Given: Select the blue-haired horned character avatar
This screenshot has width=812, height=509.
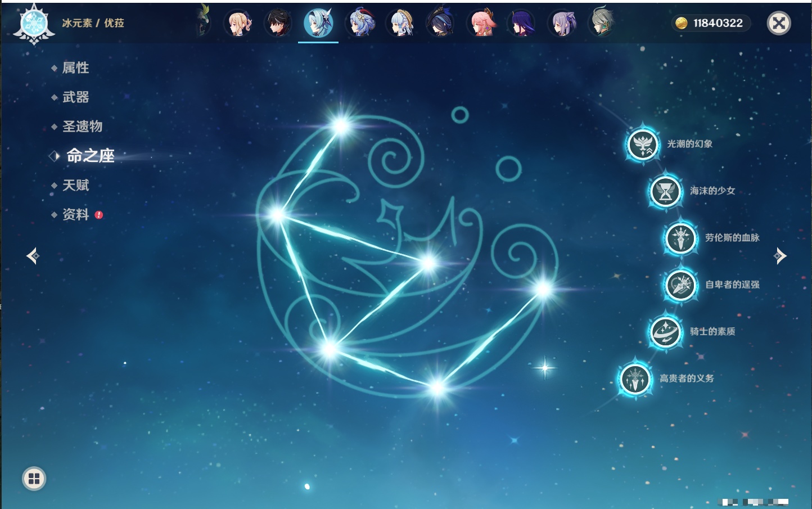Looking at the screenshot, I should click(x=360, y=23).
